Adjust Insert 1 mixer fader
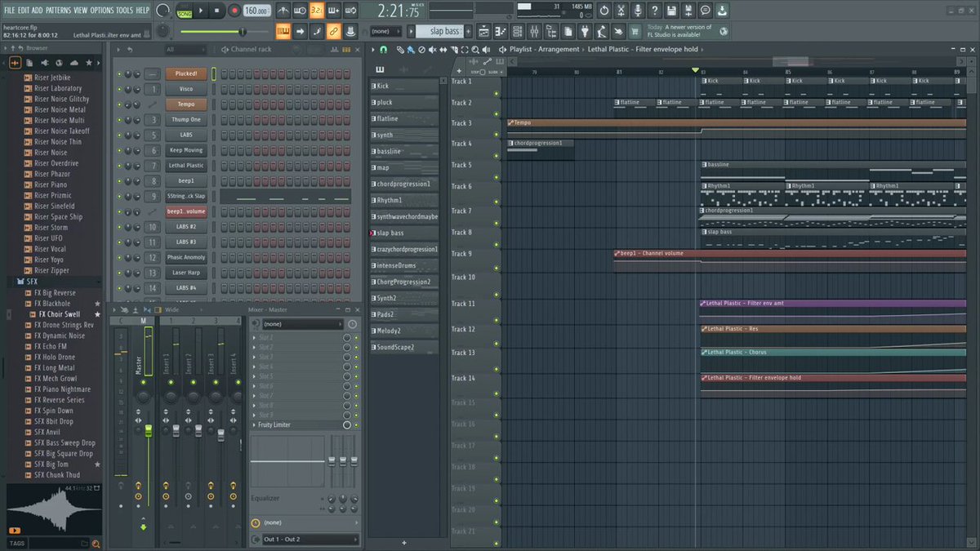 pos(176,429)
